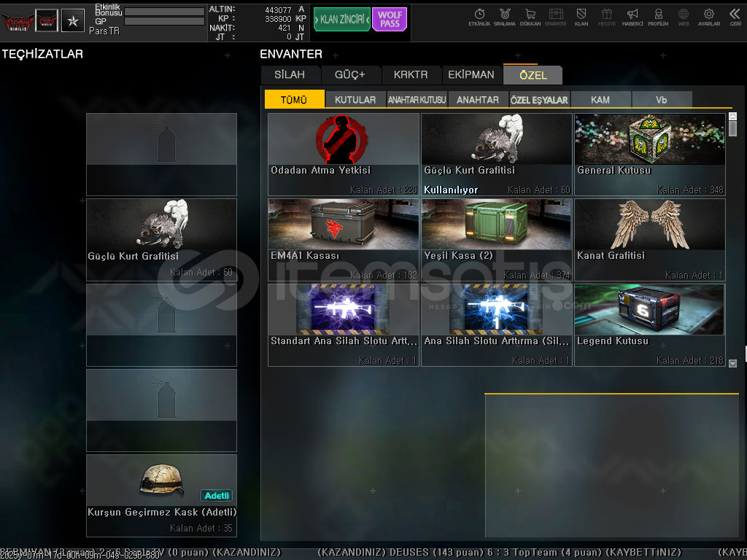Image resolution: width=747 pixels, height=560 pixels.
Task: Switch to the GÜÇ+ tab
Action: point(350,75)
